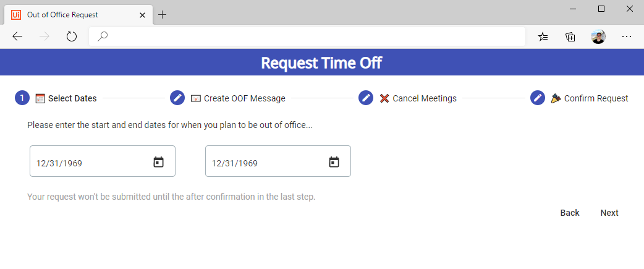Click the browser address bar

click(307, 37)
